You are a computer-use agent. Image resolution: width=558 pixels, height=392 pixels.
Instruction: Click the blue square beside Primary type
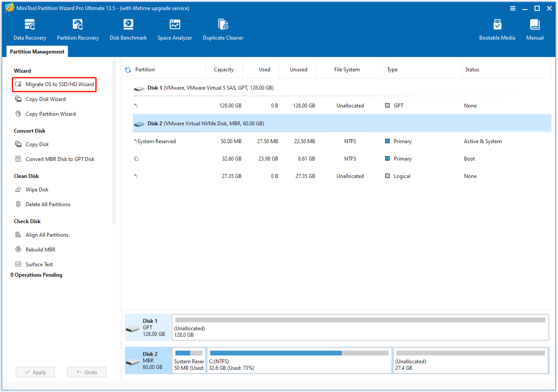point(387,141)
